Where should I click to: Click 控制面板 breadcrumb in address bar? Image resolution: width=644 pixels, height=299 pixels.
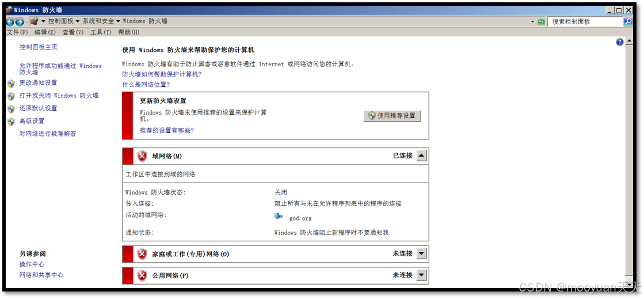(x=61, y=21)
